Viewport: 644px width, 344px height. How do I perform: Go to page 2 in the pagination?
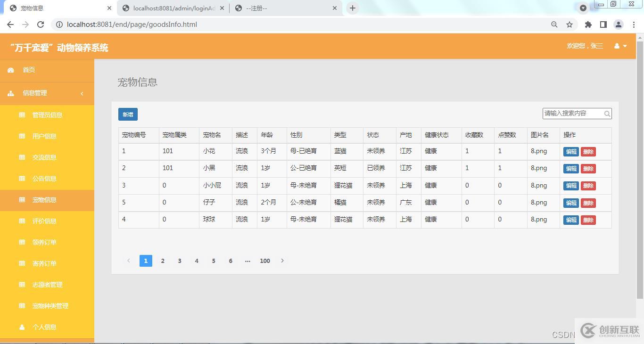click(163, 261)
